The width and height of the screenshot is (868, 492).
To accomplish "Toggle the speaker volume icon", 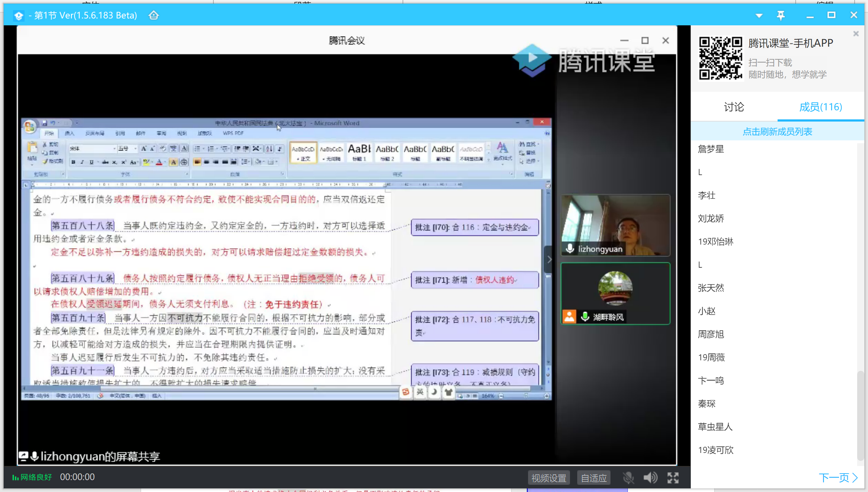I will pyautogui.click(x=650, y=478).
